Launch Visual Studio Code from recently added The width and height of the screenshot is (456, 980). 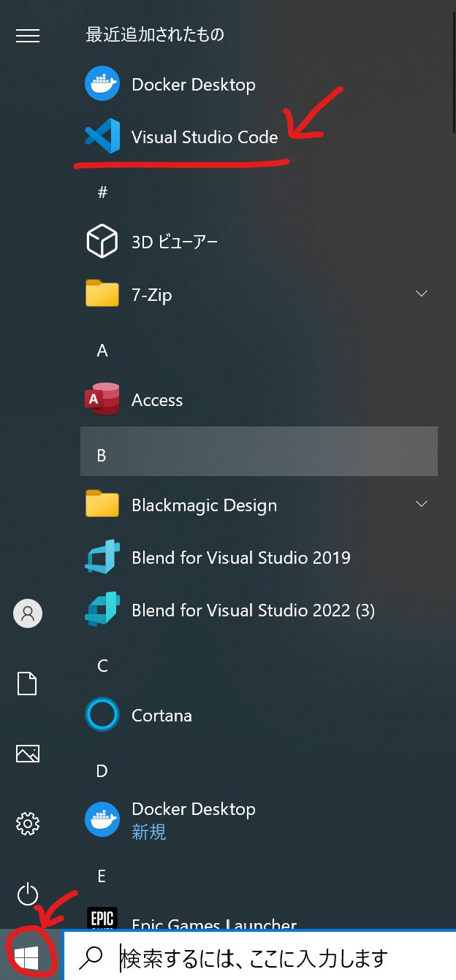tap(204, 137)
